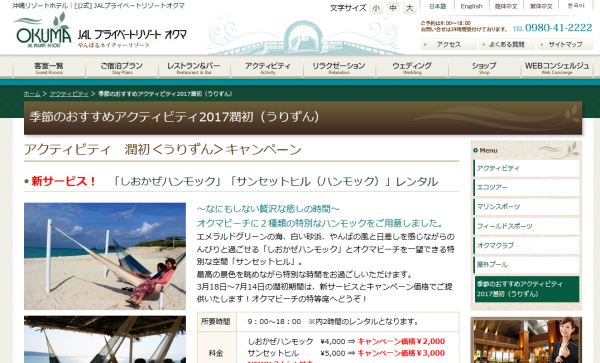Switch site language to 簡体中文
Viewport: 600px width, 363px height.
[x=506, y=6]
